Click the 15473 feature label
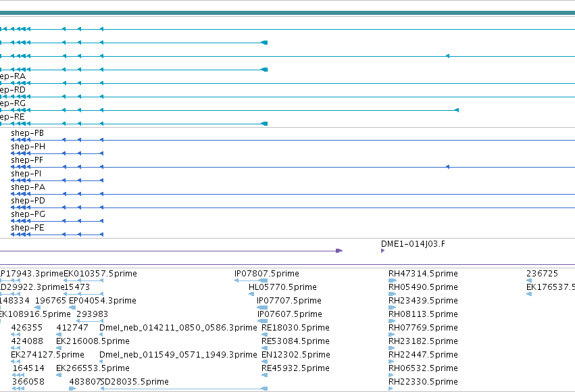Image resolution: width=575 pixels, height=392 pixels. pyautogui.click(x=77, y=287)
